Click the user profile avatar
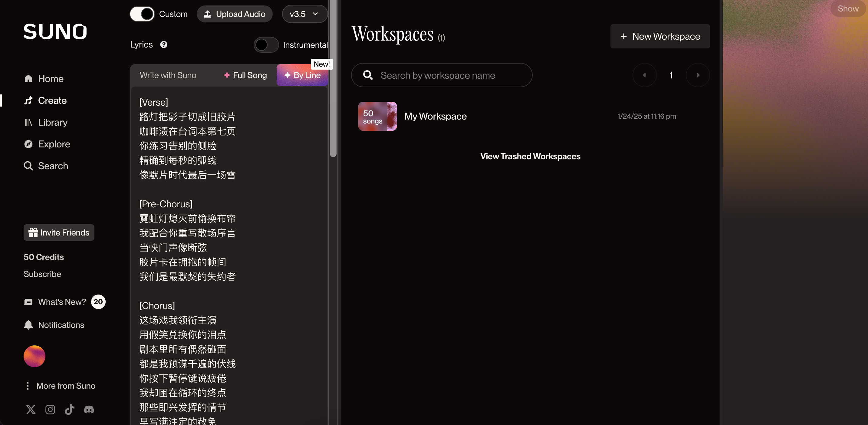The image size is (868, 425). [x=35, y=356]
